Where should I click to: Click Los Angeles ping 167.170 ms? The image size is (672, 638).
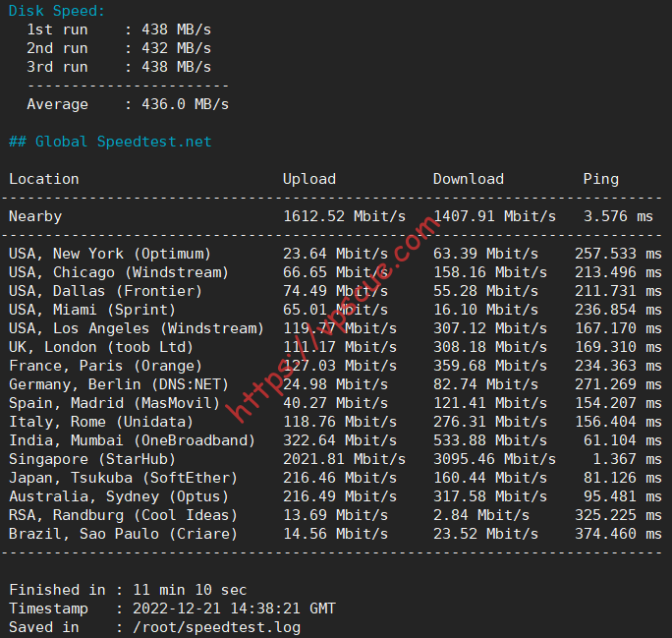(x=618, y=328)
